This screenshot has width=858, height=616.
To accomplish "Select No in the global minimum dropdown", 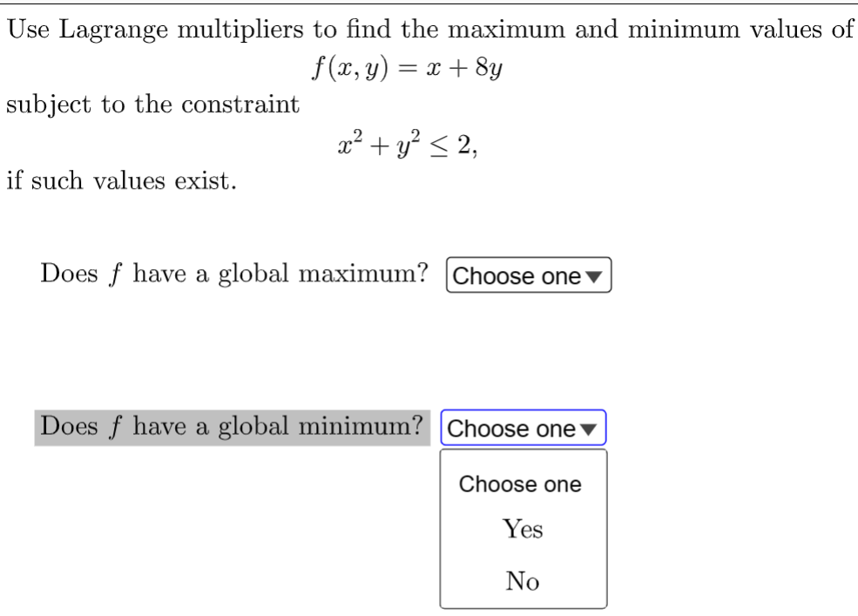I will tap(522, 580).
